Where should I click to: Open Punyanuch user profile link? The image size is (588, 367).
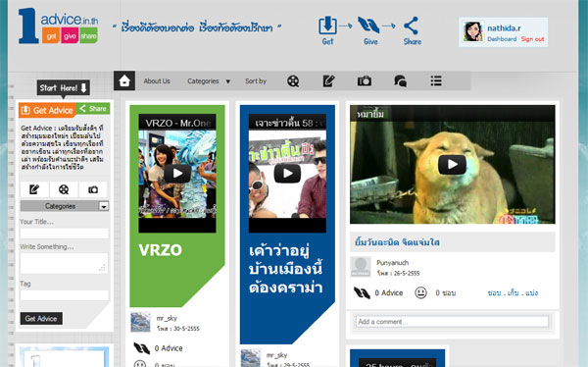(x=393, y=263)
